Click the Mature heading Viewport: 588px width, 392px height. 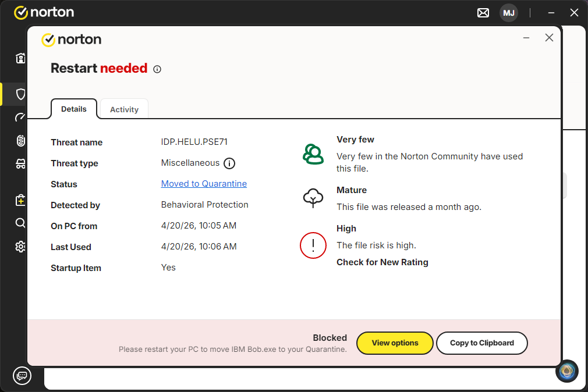click(x=352, y=190)
